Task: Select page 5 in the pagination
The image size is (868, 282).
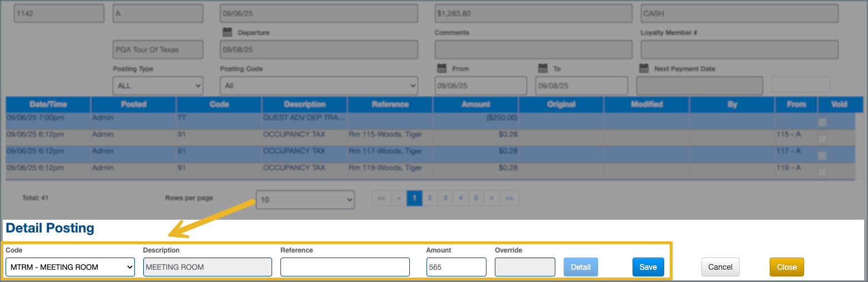Action: coord(476,198)
